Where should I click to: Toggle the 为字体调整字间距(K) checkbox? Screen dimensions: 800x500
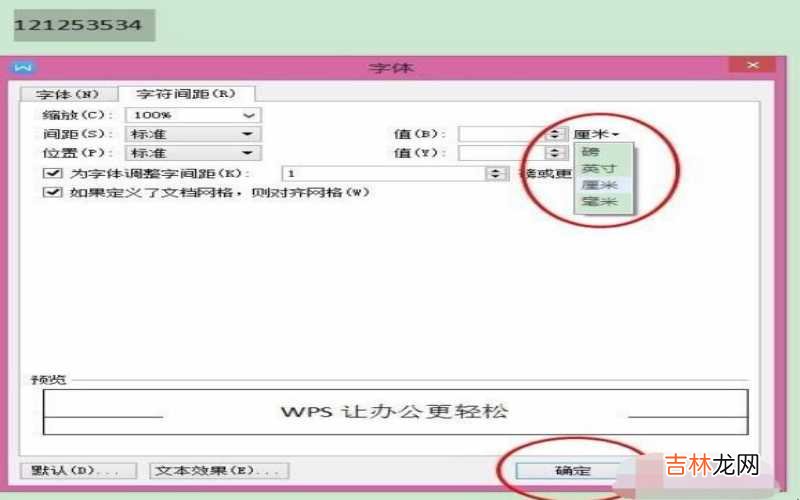[53, 173]
